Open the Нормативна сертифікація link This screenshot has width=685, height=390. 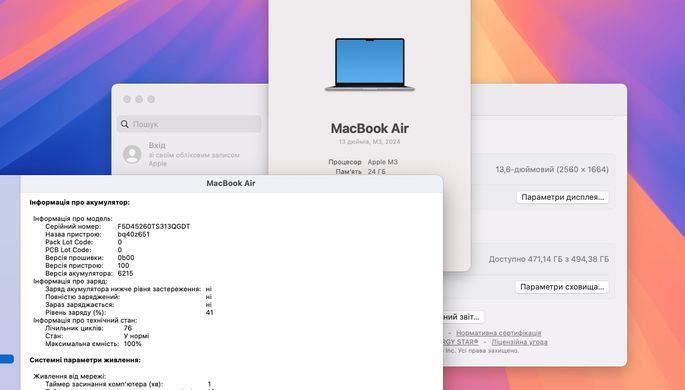click(498, 333)
